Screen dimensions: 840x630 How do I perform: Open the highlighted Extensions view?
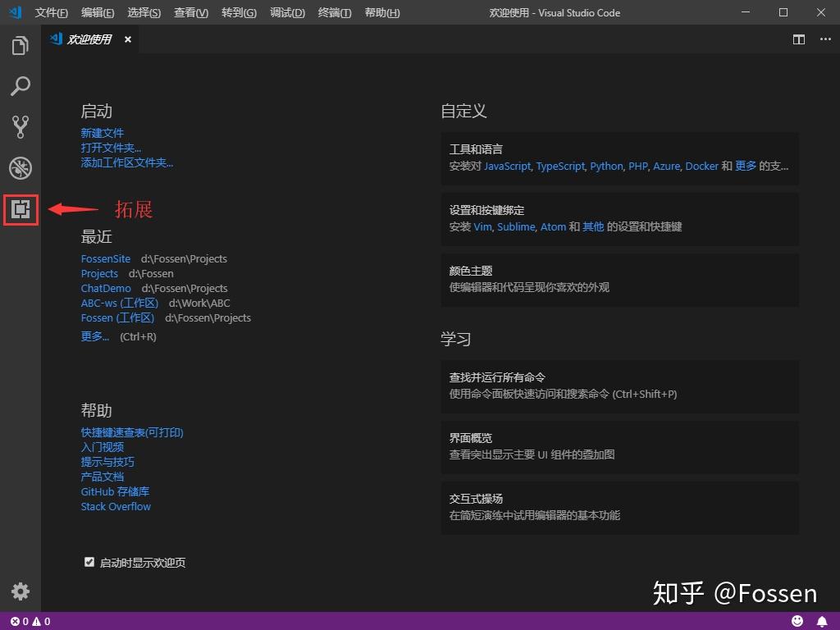point(21,209)
